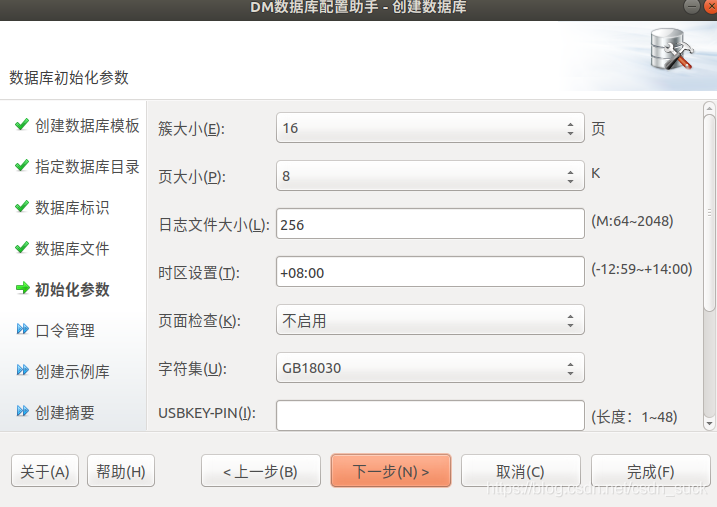Screen dimensions: 717x507
Task: Click the (长度: 1~48) hint text
Action: click(634, 417)
